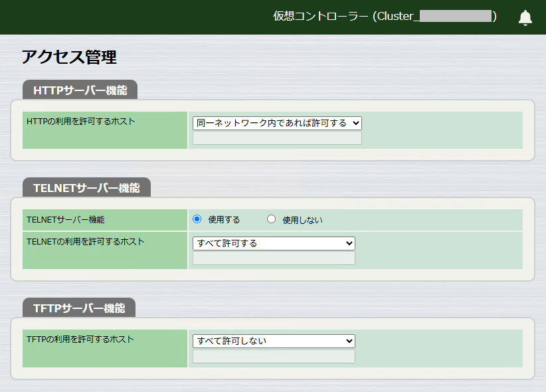Select the TELNET 使用しない radio button
The height and width of the screenshot is (392, 546).
(271, 219)
